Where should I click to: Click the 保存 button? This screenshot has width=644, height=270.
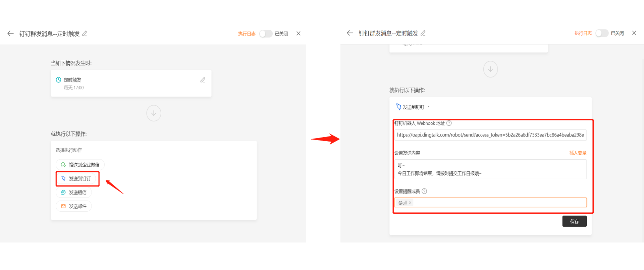[x=575, y=221]
